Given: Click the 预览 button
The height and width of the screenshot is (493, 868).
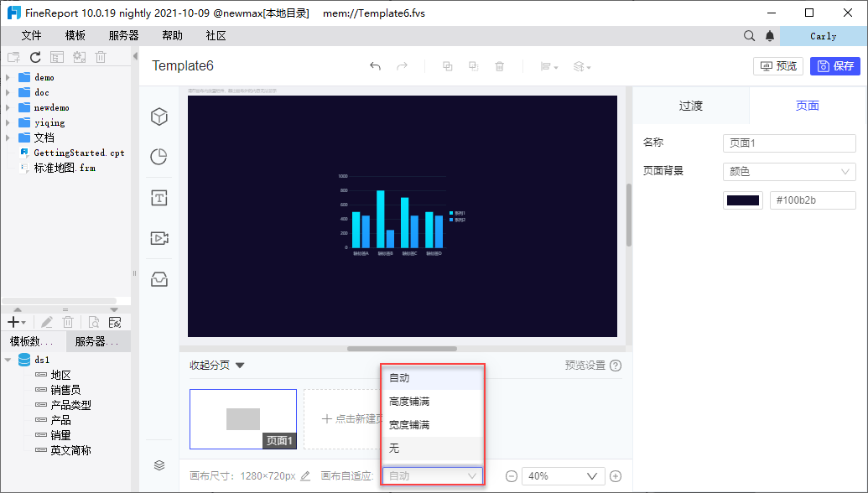Looking at the screenshot, I should [777, 66].
